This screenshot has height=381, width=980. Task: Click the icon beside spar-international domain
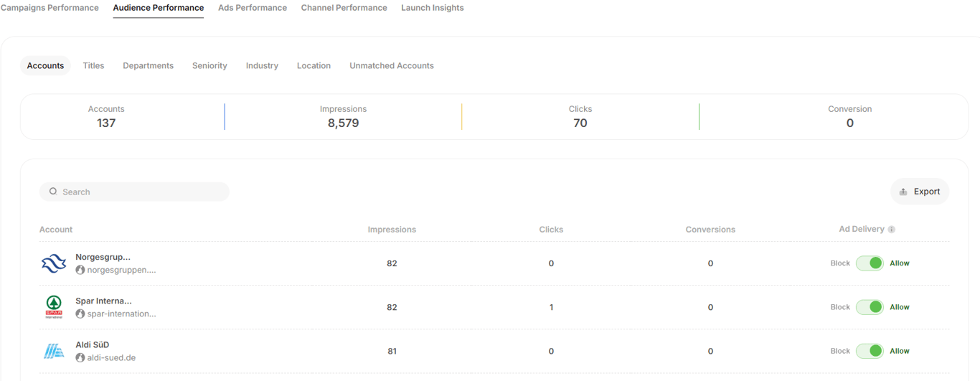[x=80, y=314]
